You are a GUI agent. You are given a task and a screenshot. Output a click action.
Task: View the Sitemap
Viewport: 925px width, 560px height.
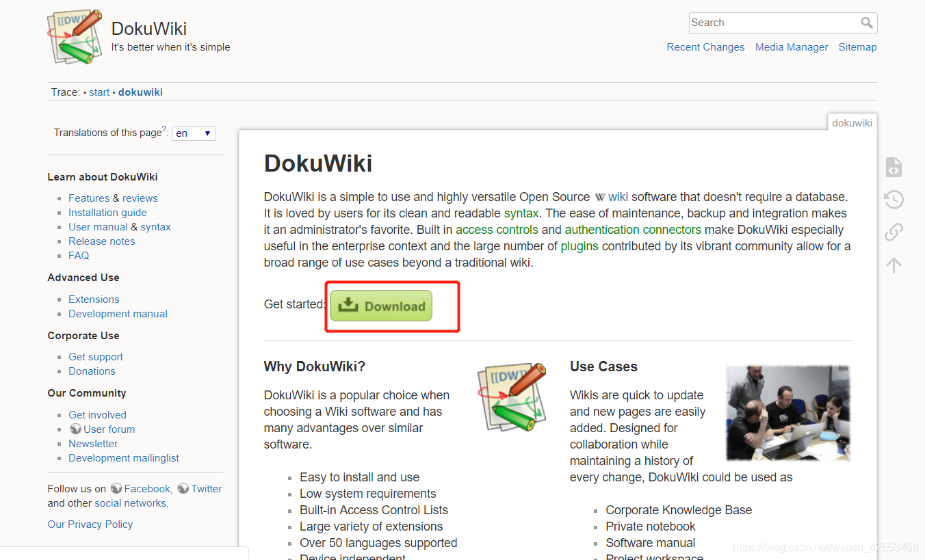[x=857, y=46]
